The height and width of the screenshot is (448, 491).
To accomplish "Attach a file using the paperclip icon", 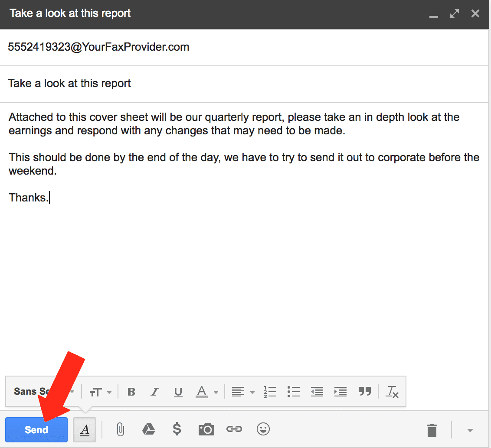I will 120,429.
